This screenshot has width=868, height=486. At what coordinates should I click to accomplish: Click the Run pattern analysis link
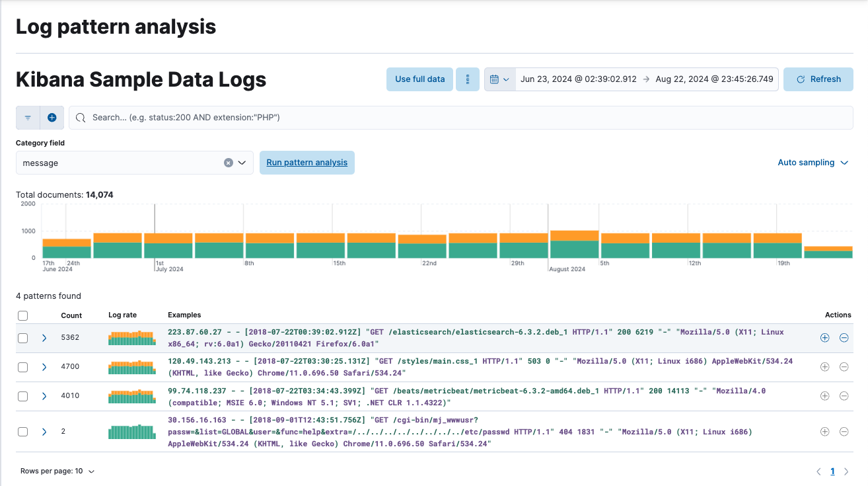pyautogui.click(x=307, y=162)
